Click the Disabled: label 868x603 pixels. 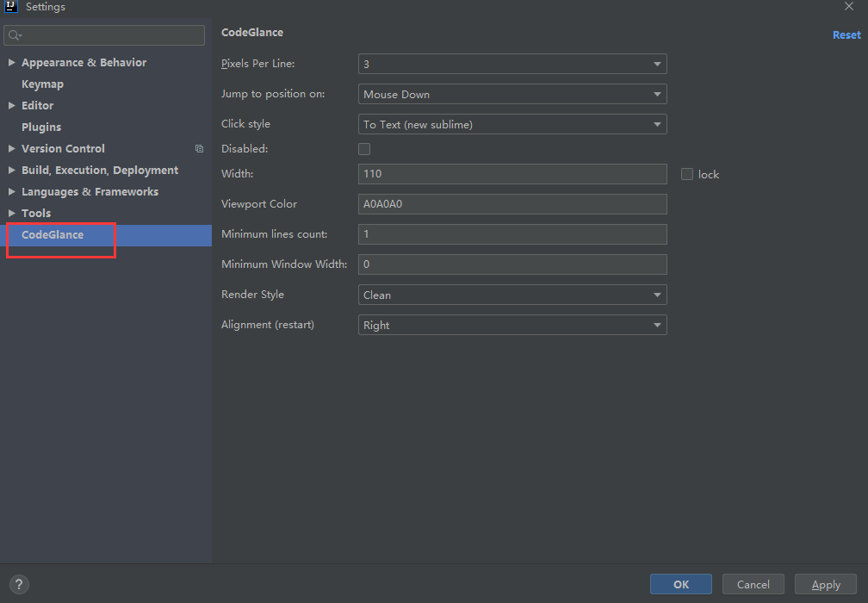click(245, 148)
